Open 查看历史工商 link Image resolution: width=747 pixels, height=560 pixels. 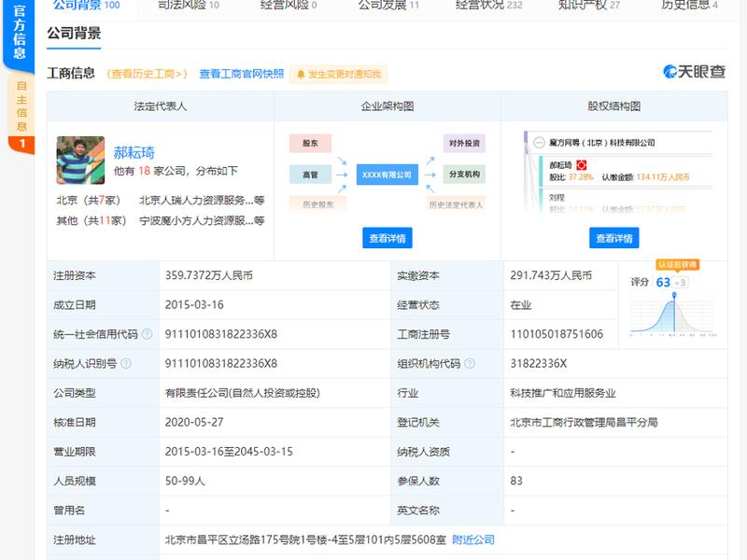(x=148, y=74)
